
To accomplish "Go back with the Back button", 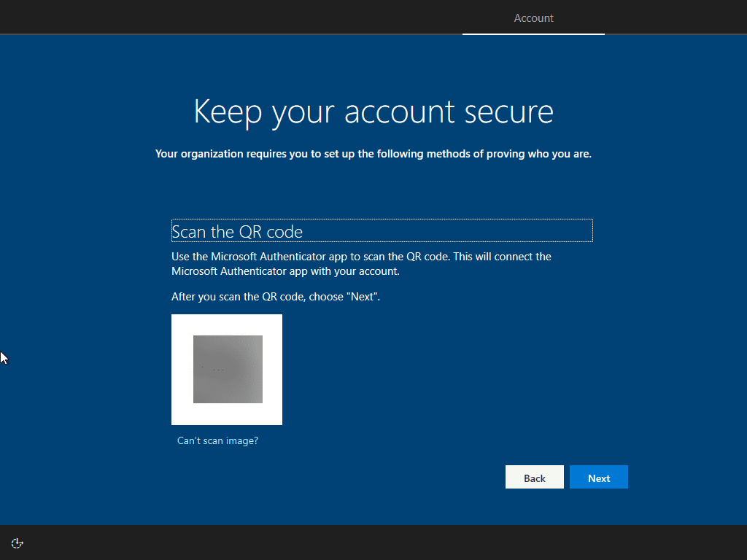I will pyautogui.click(x=534, y=477).
